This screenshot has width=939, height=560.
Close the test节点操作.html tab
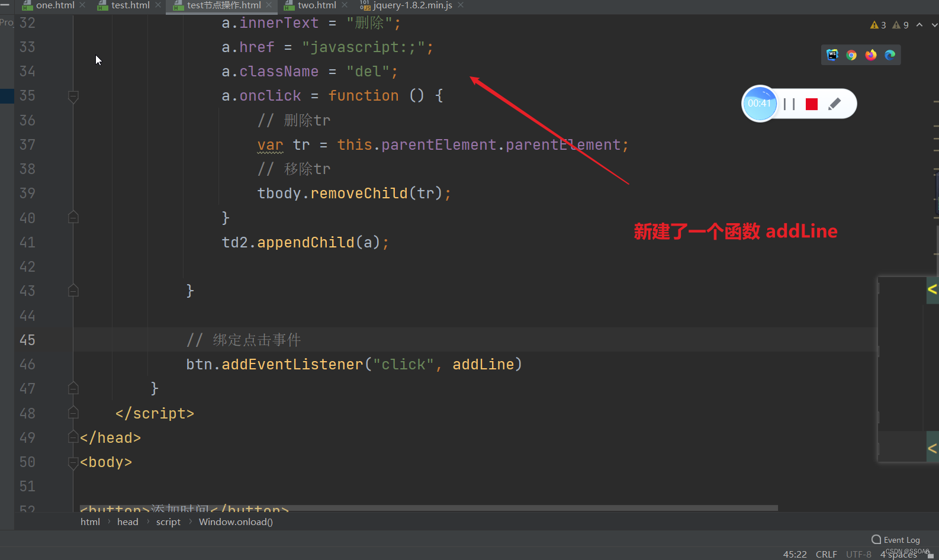[269, 5]
